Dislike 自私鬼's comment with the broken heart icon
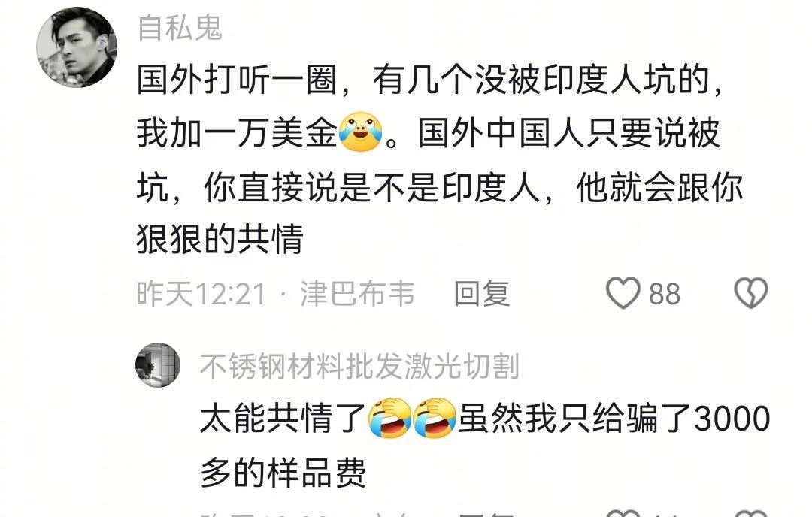Viewport: 812px width, 517px height. [750, 293]
